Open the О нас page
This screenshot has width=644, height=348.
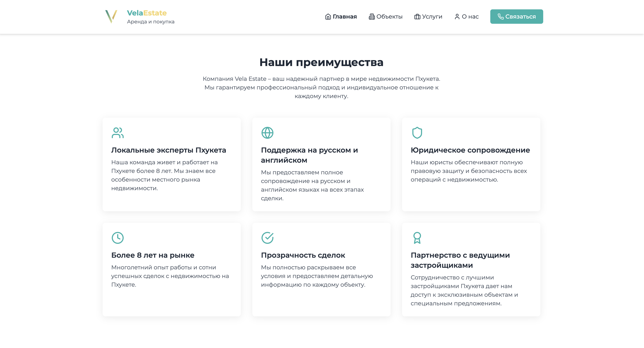(x=470, y=17)
